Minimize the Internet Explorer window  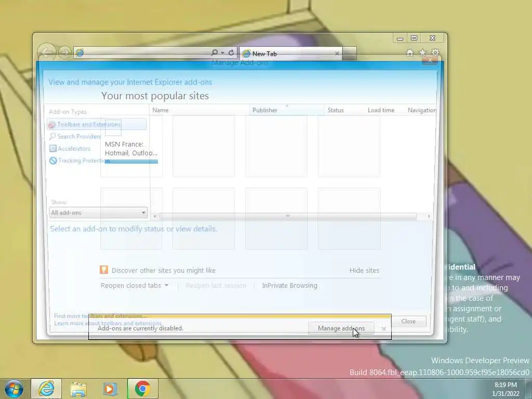pyautogui.click(x=401, y=38)
